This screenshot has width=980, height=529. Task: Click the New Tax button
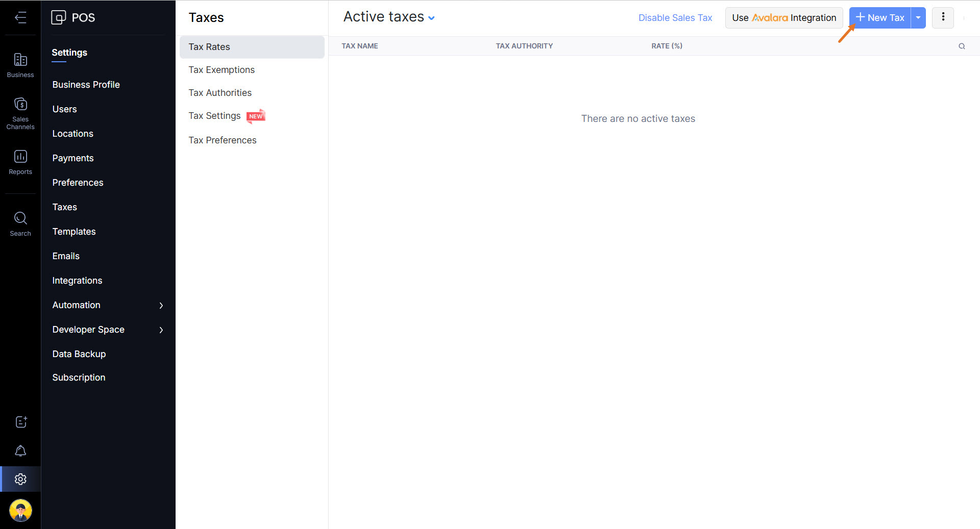[880, 18]
